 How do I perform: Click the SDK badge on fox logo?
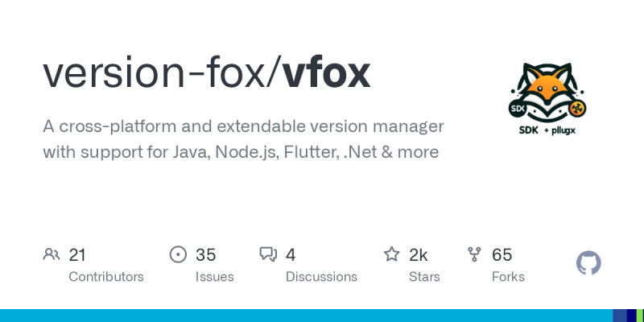coord(517,107)
